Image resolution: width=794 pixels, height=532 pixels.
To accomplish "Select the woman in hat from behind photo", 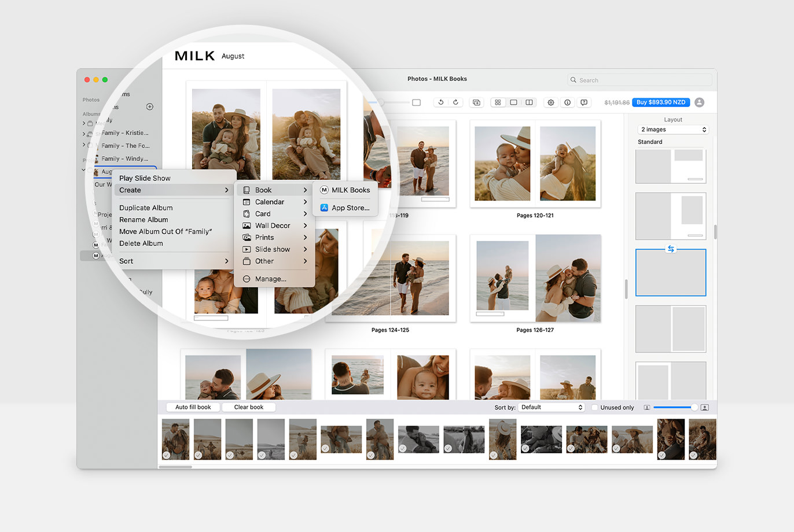I will (502, 439).
